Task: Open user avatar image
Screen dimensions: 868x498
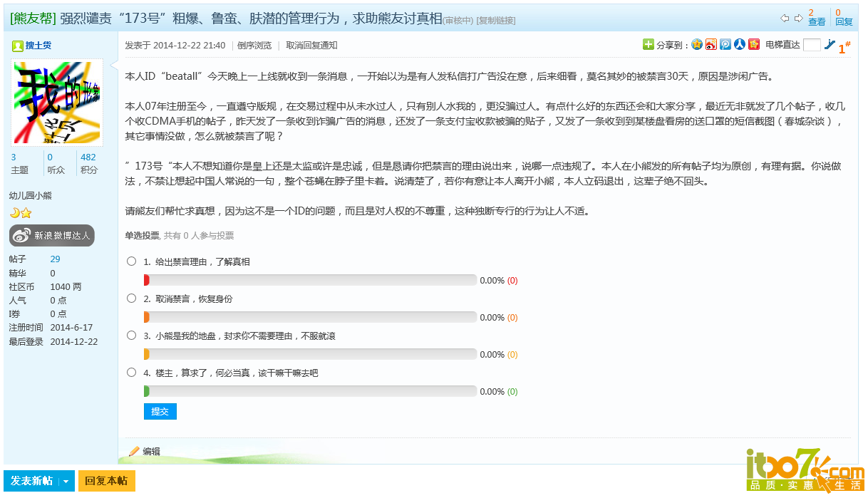Action: [57, 103]
